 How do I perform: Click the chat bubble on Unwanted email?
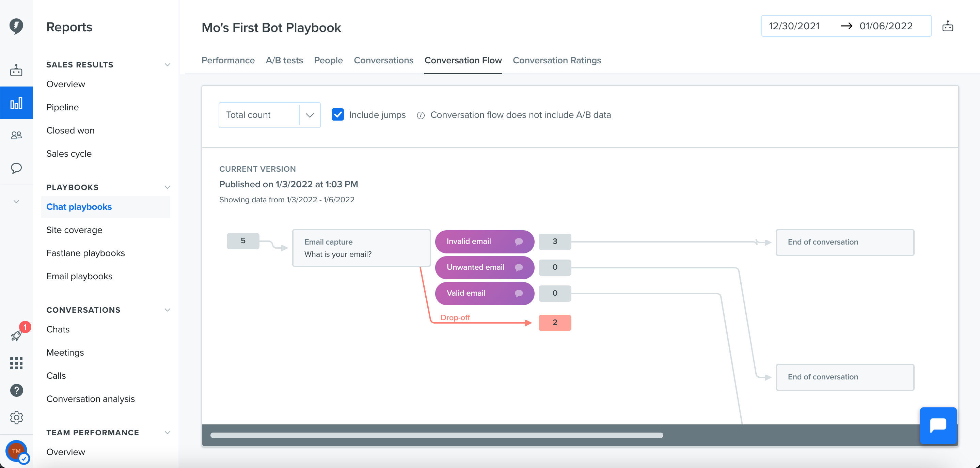click(519, 267)
